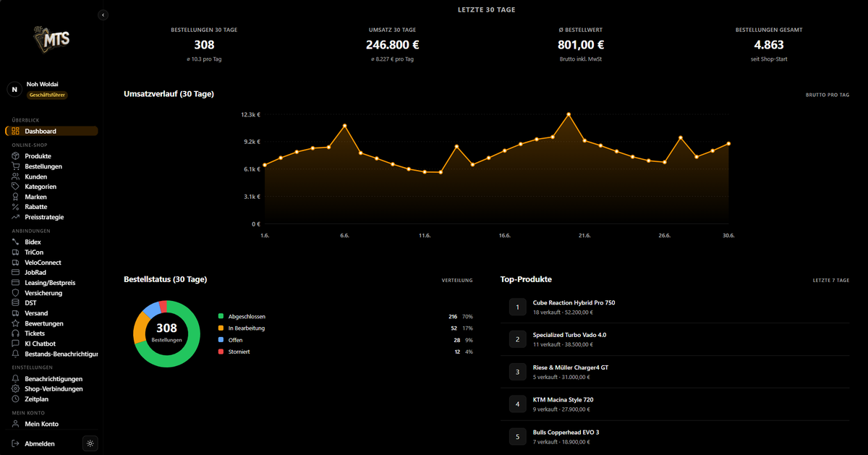The width and height of the screenshot is (868, 455).
Task: Open the KI Chatbot speech bubble icon
Action: pos(16,344)
